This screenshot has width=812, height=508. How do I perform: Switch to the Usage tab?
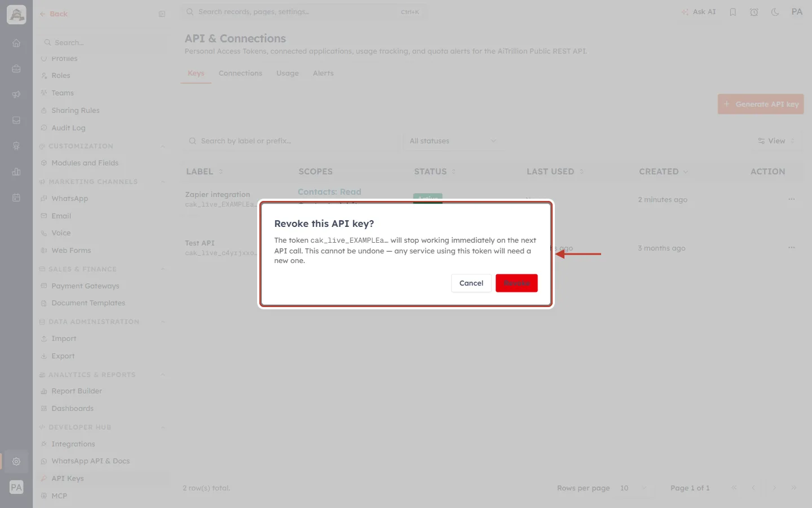pos(288,73)
